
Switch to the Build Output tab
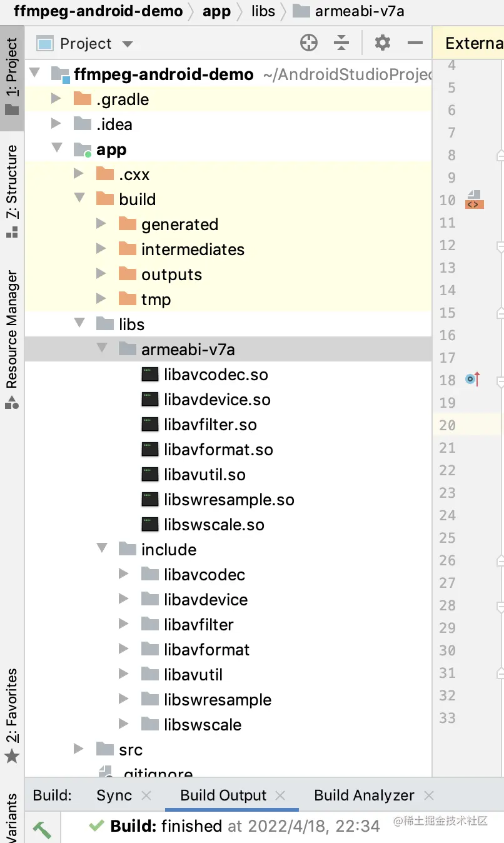click(223, 795)
